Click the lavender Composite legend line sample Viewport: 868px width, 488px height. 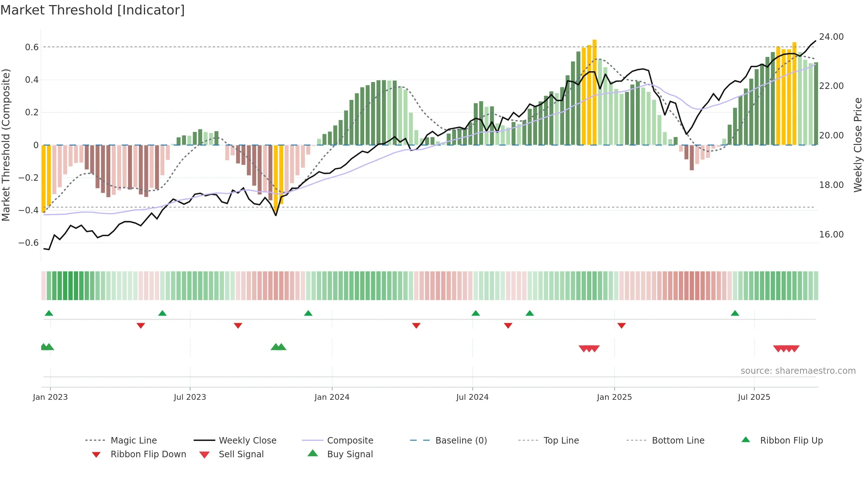[x=312, y=440]
